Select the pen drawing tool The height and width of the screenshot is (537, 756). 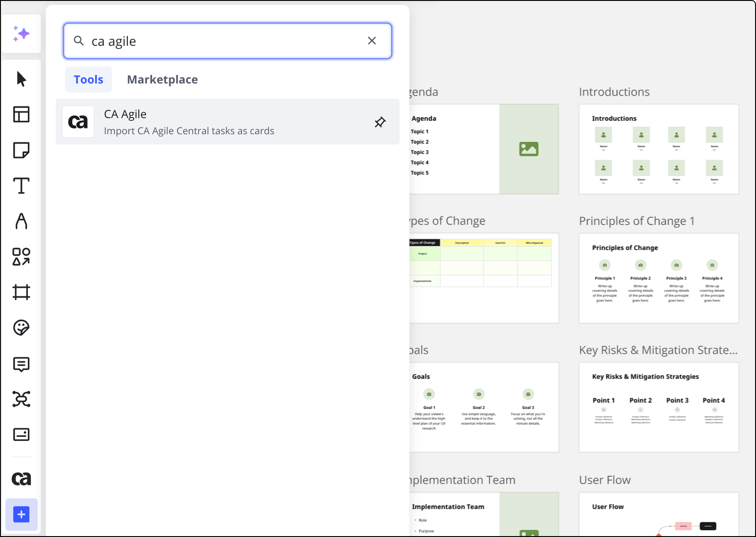[21, 221]
